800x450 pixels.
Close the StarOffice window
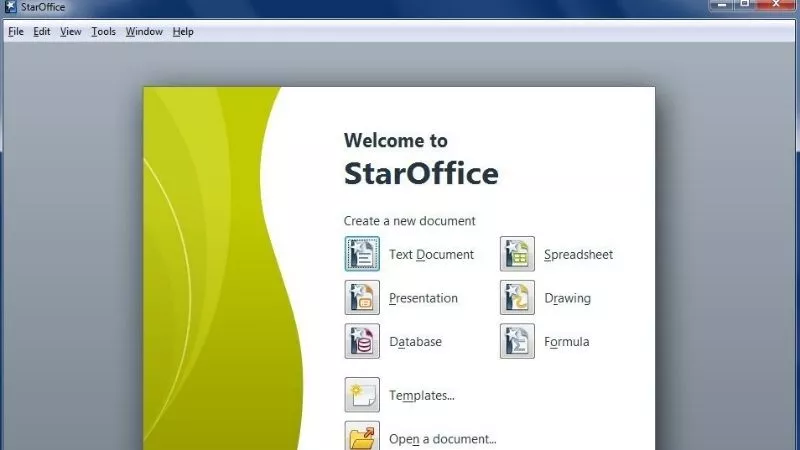776,6
